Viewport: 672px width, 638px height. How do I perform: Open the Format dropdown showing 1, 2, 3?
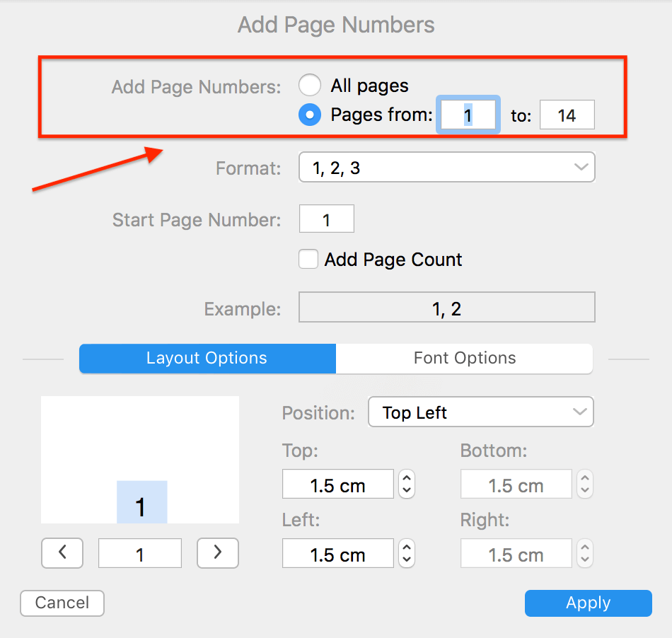coord(446,168)
